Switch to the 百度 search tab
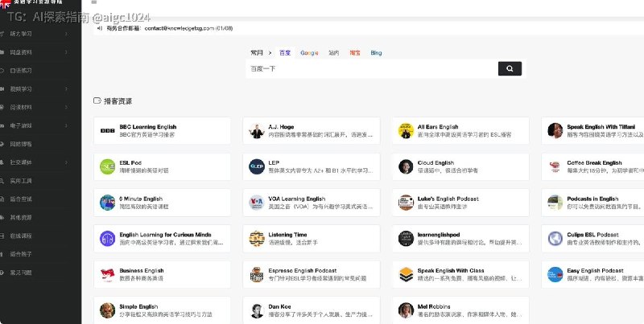 tap(285, 52)
